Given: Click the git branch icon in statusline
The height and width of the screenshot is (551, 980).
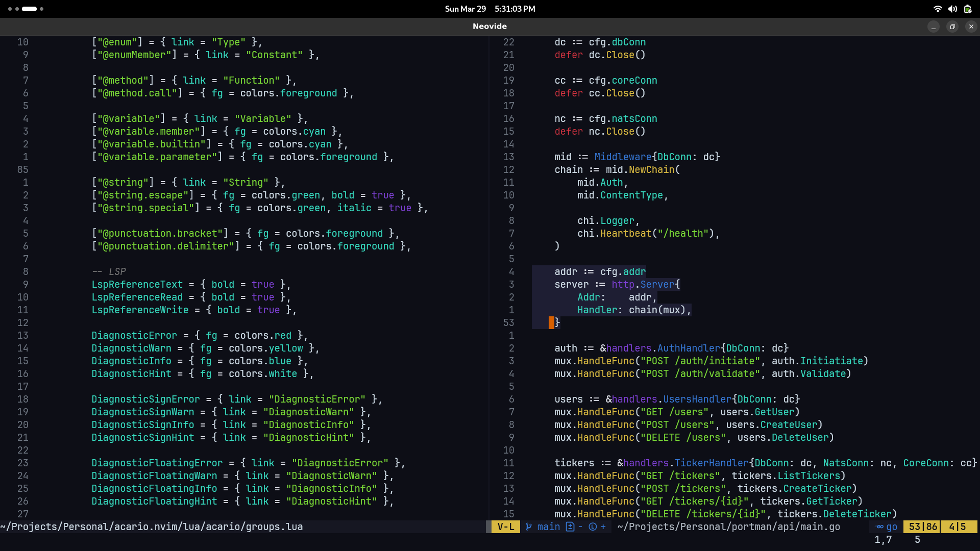Looking at the screenshot, I should click(x=529, y=527).
